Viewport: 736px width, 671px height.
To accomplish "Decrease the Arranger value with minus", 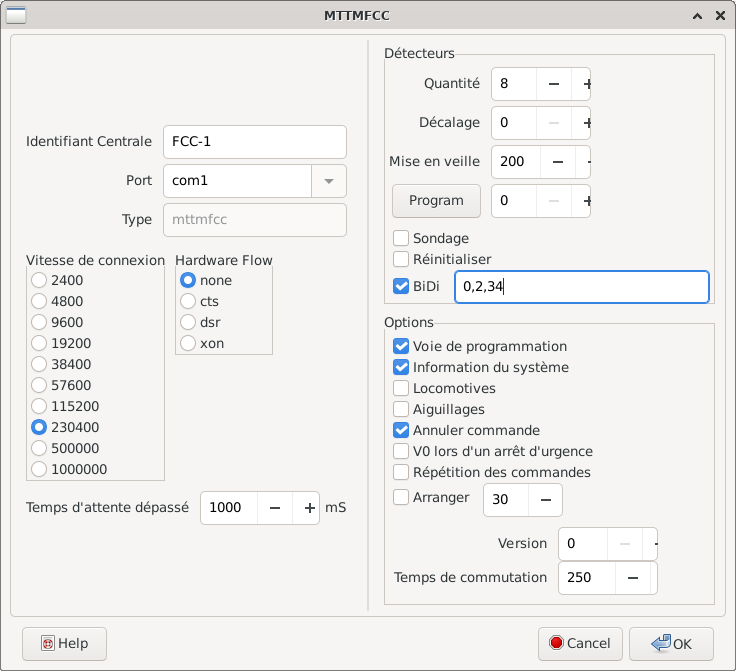I will point(545,499).
